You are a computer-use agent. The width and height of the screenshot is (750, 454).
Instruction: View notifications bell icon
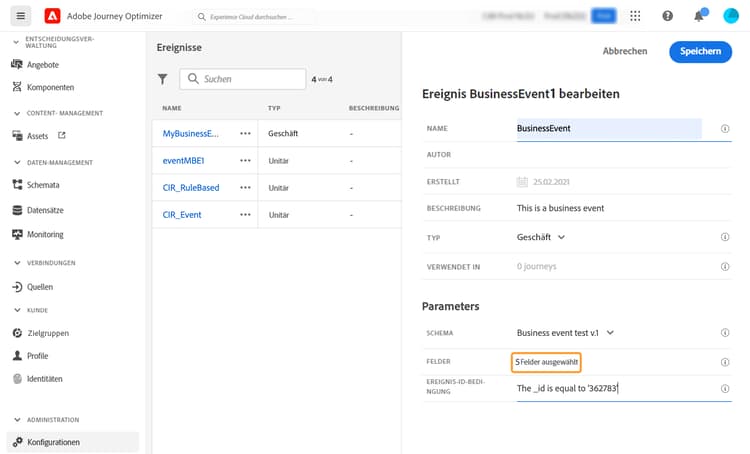pyautogui.click(x=698, y=16)
